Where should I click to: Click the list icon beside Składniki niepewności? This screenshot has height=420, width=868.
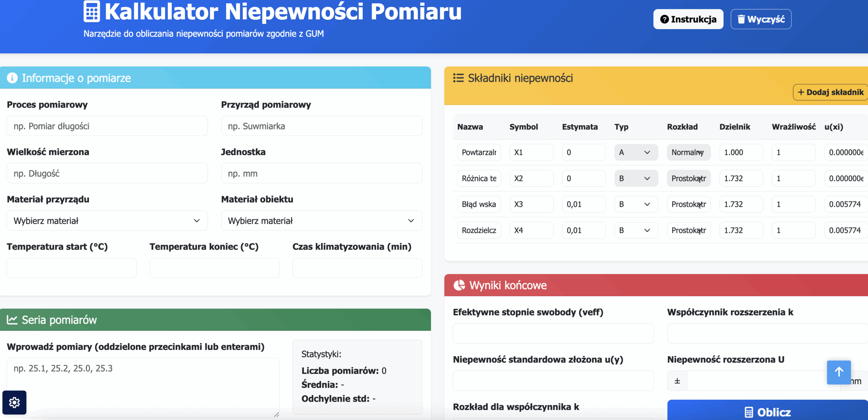pyautogui.click(x=458, y=78)
